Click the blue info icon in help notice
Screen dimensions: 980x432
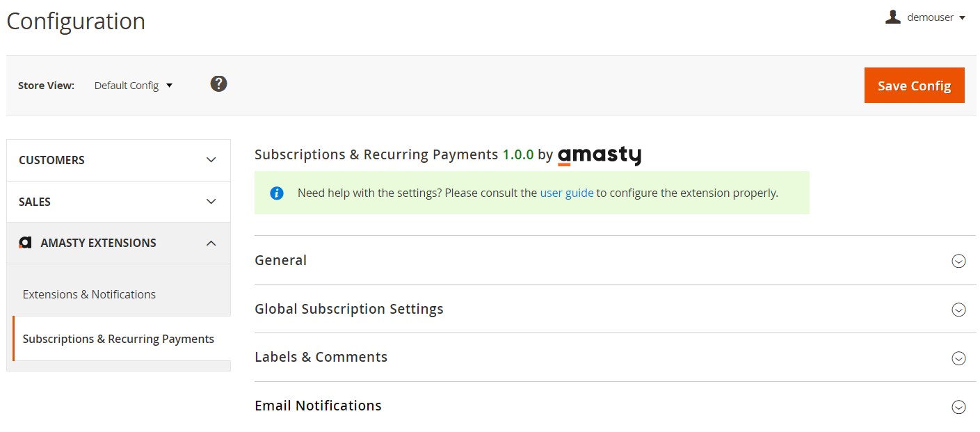click(277, 193)
